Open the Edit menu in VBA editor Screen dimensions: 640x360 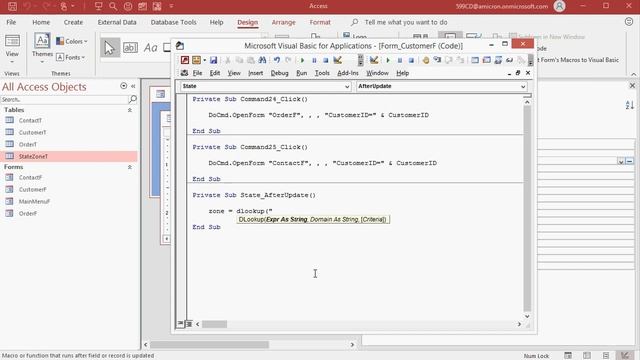215,73
